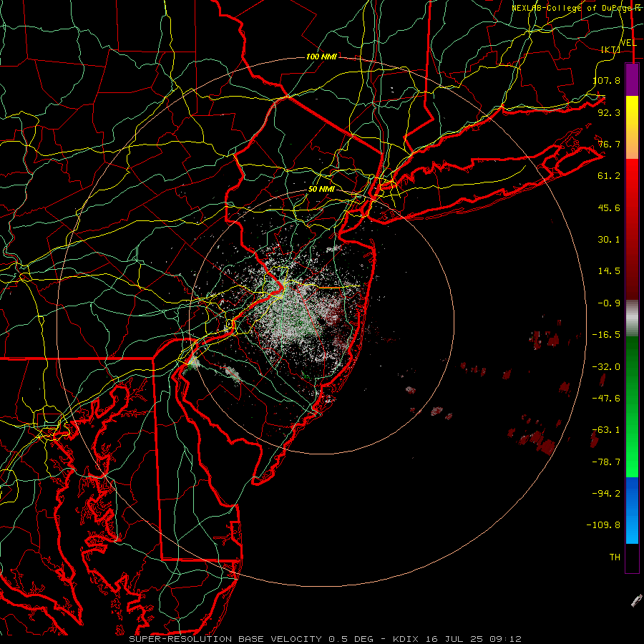The image size is (644, 644).
Task: Click 'SUPER-RESOLUTION BASE VELOCITY' in the caption
Action: (x=225, y=639)
